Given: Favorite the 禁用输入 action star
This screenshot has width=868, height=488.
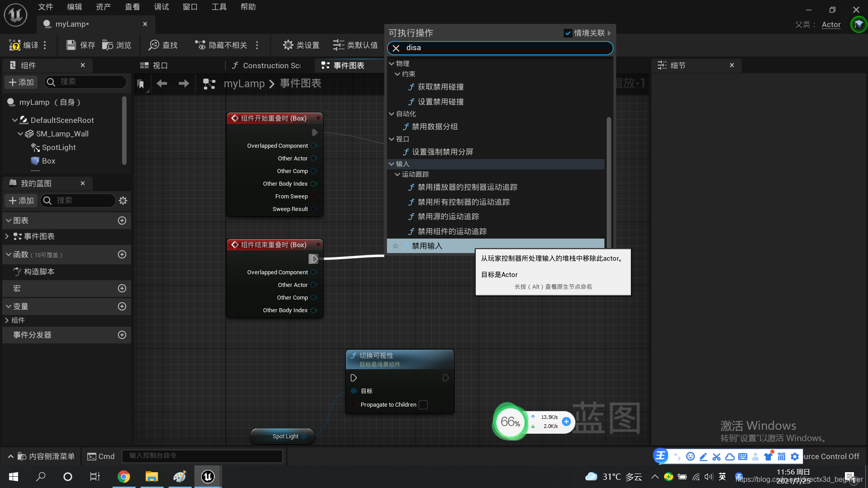Looking at the screenshot, I should 396,246.
